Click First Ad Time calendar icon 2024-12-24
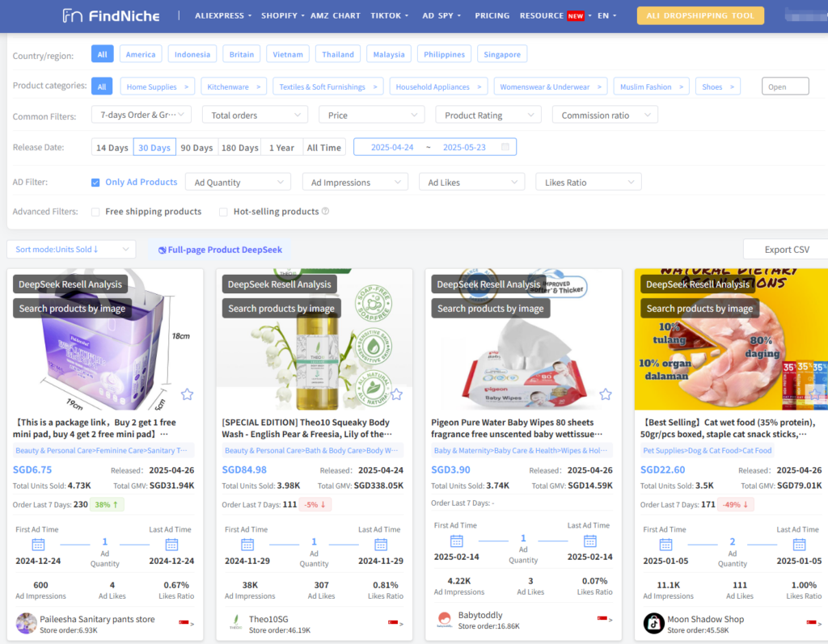The width and height of the screenshot is (828, 644). click(38, 545)
